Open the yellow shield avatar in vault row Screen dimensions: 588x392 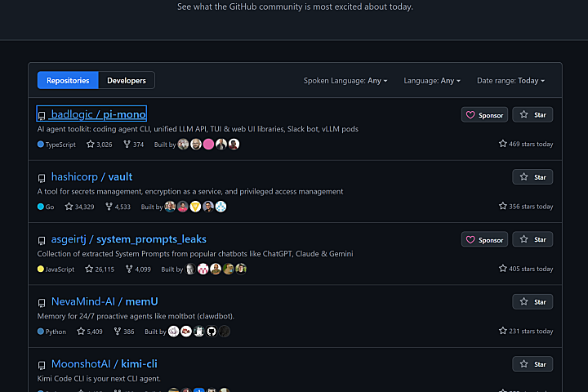195,207
